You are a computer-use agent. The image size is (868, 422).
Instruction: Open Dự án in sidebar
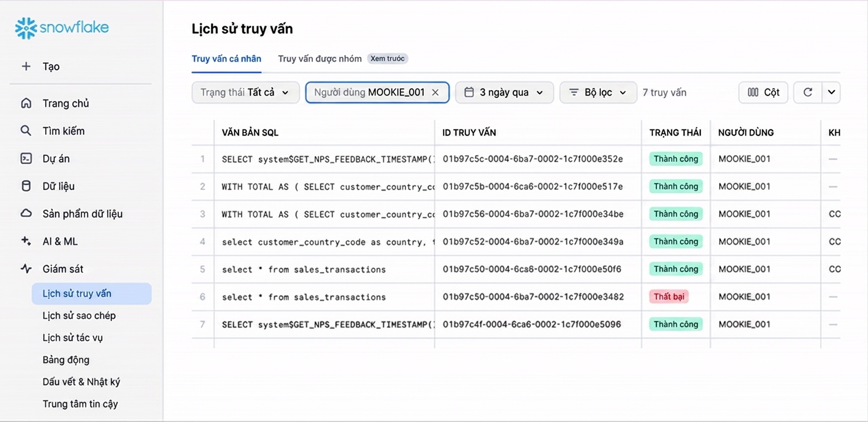[x=56, y=158]
